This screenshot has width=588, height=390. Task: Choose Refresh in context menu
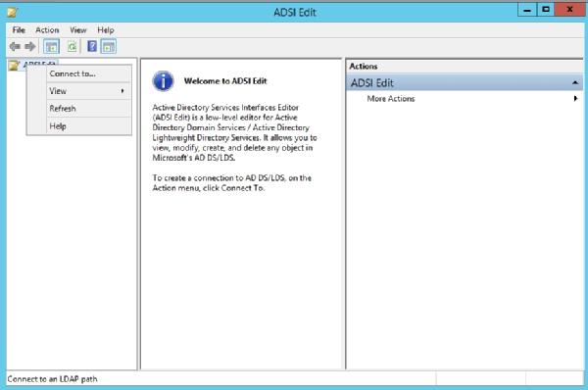tap(79, 109)
